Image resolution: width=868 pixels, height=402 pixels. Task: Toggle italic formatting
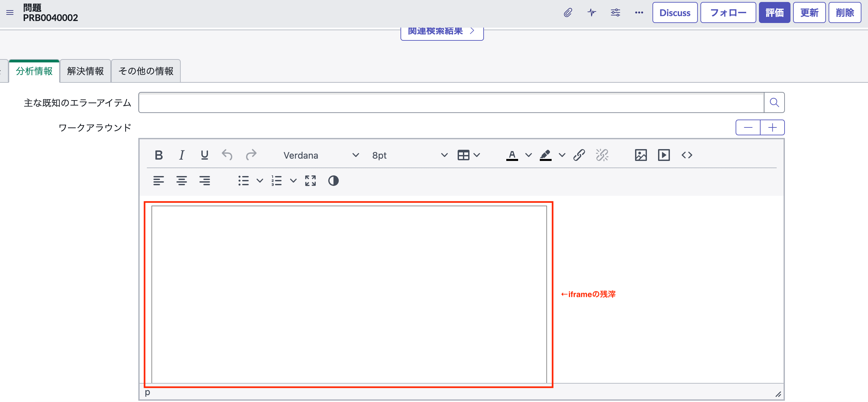(x=182, y=155)
